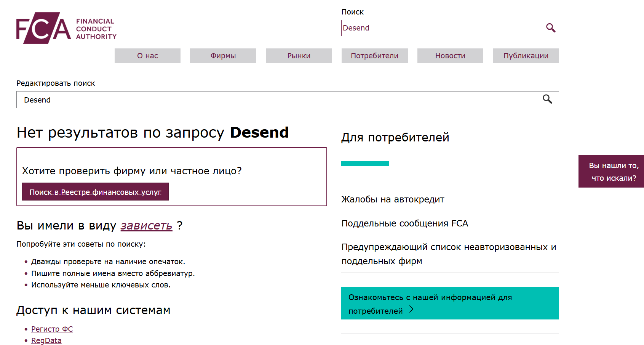This screenshot has width=644, height=345.
Task: Open the "О нас" menu
Action: [147, 56]
